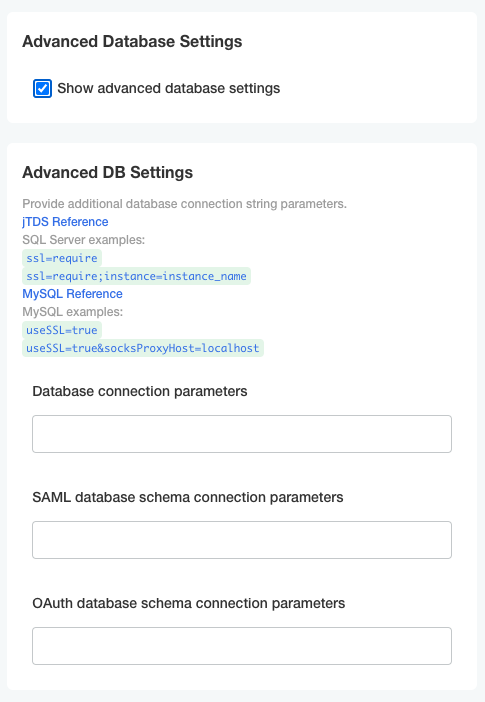Click the OAuth database schema connection parameters label

pyautogui.click(x=189, y=604)
